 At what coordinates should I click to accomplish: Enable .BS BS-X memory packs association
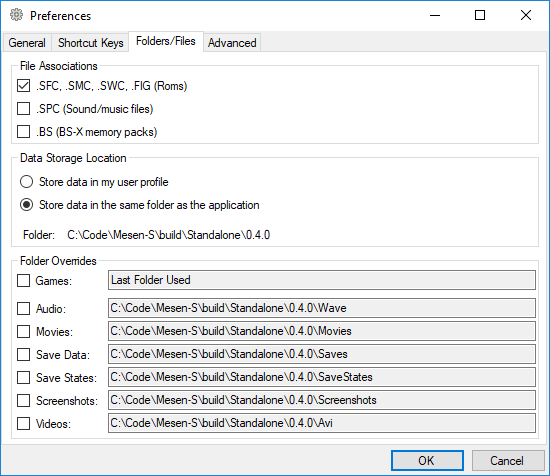click(x=24, y=132)
